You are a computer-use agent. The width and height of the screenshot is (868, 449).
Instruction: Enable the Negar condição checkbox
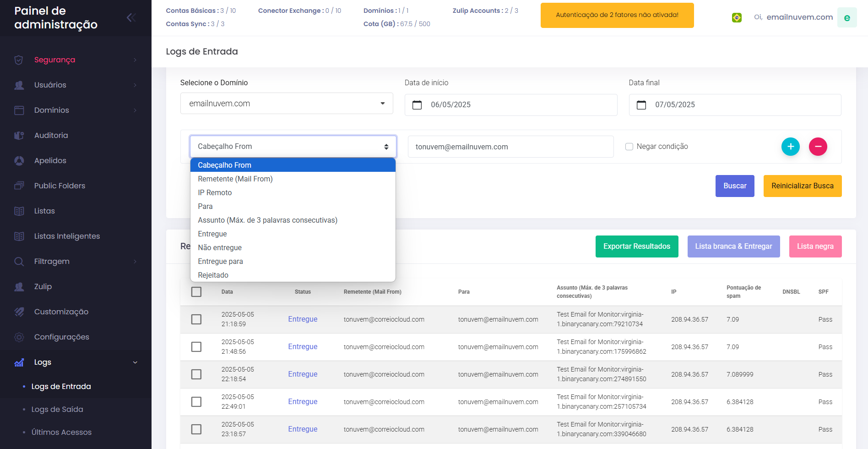coord(629,147)
